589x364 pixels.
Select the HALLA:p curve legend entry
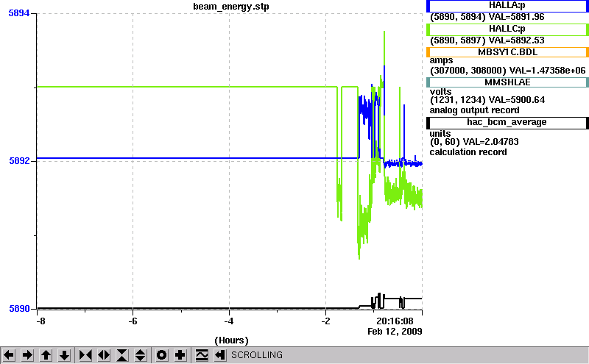click(x=507, y=6)
